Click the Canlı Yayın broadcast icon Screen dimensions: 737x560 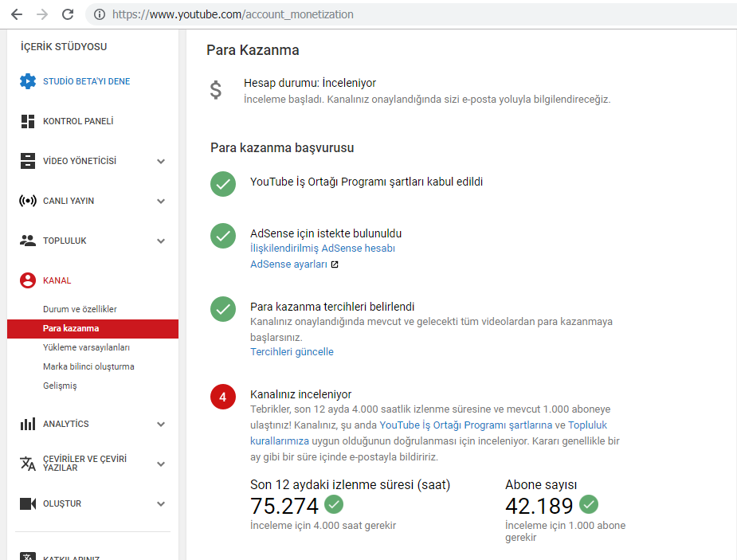28,201
